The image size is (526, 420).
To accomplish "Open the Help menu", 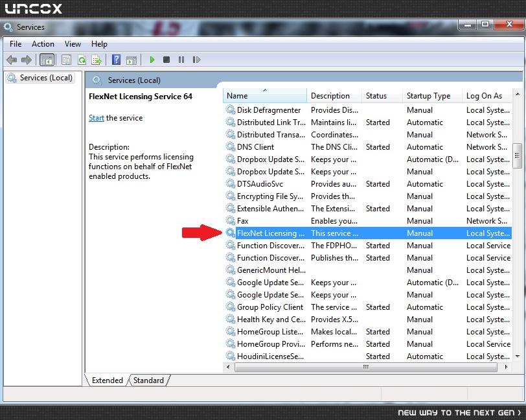I will coord(99,44).
